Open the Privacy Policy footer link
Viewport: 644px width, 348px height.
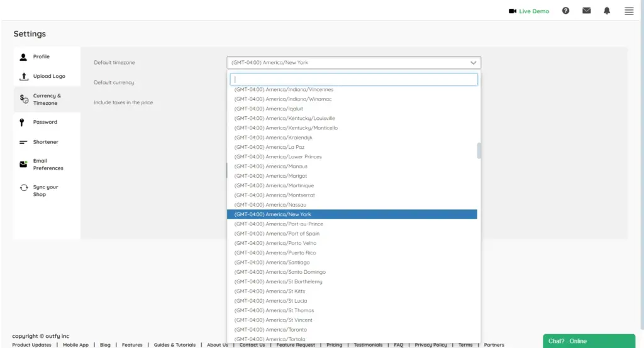[x=431, y=345]
